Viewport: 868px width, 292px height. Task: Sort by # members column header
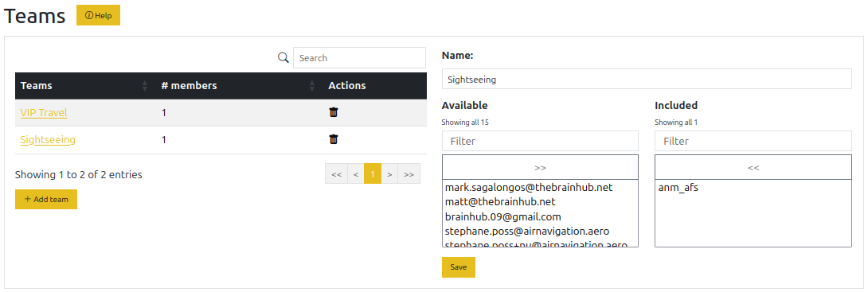click(x=239, y=86)
